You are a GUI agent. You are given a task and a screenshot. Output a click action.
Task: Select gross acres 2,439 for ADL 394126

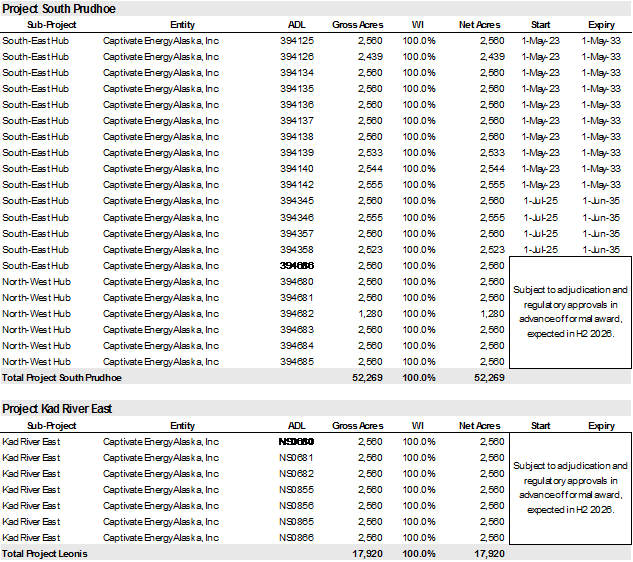click(x=369, y=56)
